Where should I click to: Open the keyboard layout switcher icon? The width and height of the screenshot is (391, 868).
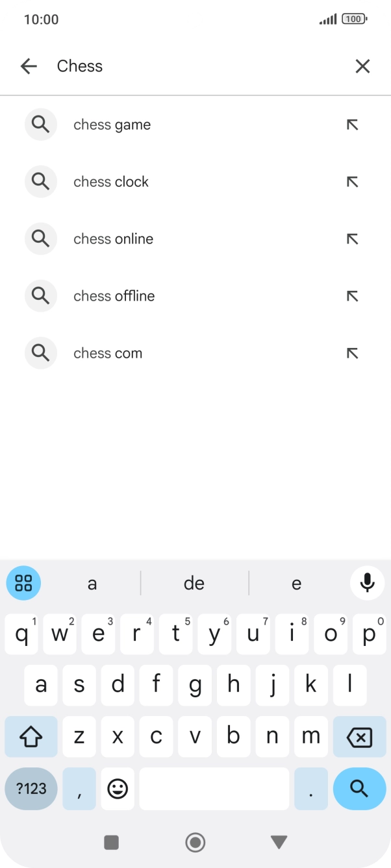[x=23, y=582]
